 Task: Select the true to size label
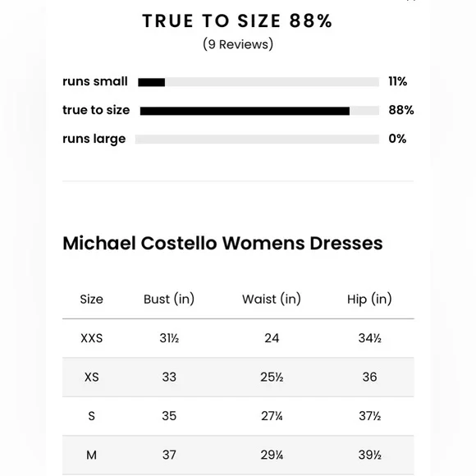pos(96,110)
